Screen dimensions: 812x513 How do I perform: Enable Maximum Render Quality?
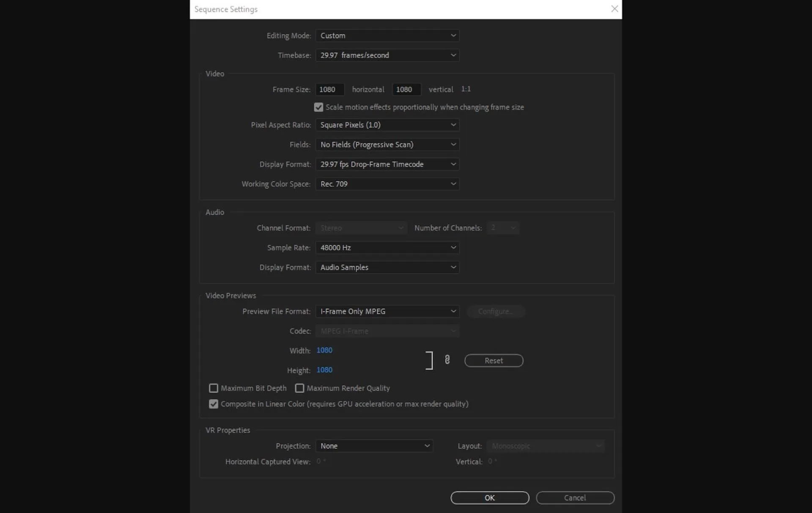299,388
